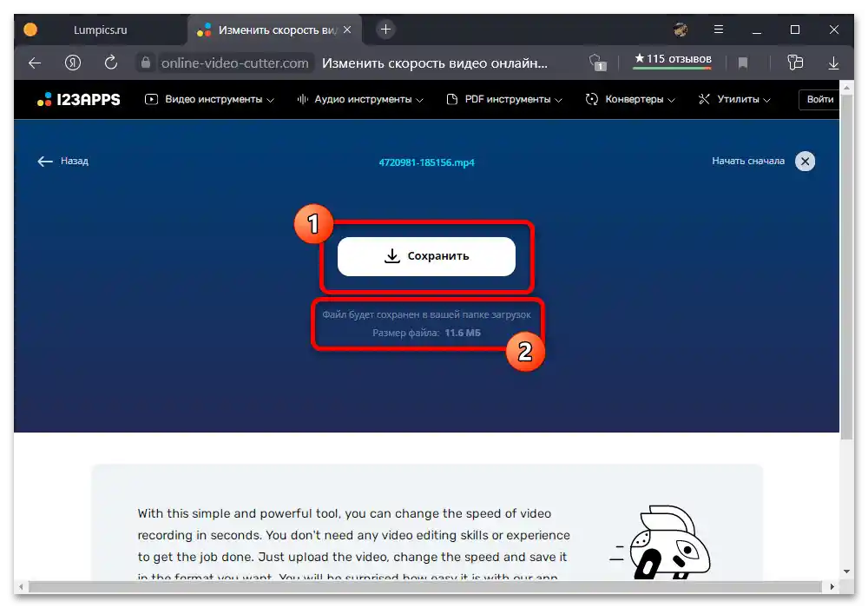Click text 'Файл будет сохранен в вашей папке загрузок'

click(x=426, y=314)
